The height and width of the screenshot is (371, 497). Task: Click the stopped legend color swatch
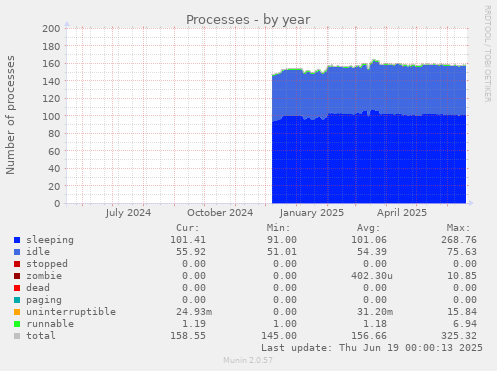tap(17, 264)
